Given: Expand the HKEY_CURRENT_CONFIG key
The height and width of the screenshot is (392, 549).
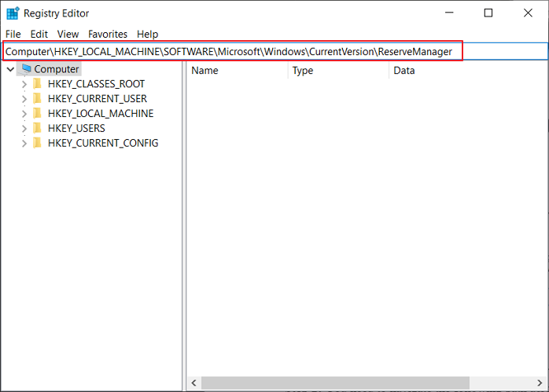Looking at the screenshot, I should 24,144.
